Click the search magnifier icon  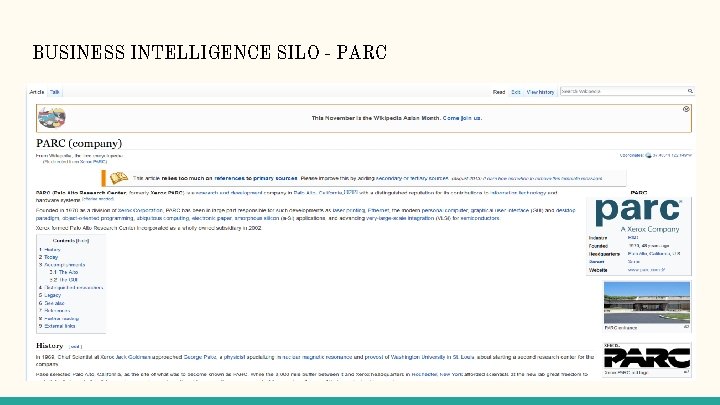690,91
